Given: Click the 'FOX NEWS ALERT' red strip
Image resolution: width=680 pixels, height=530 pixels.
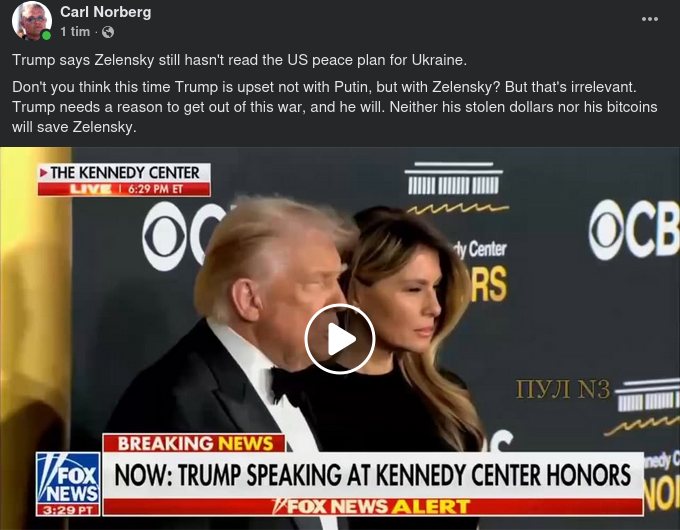Looking at the screenshot, I should (373, 507).
